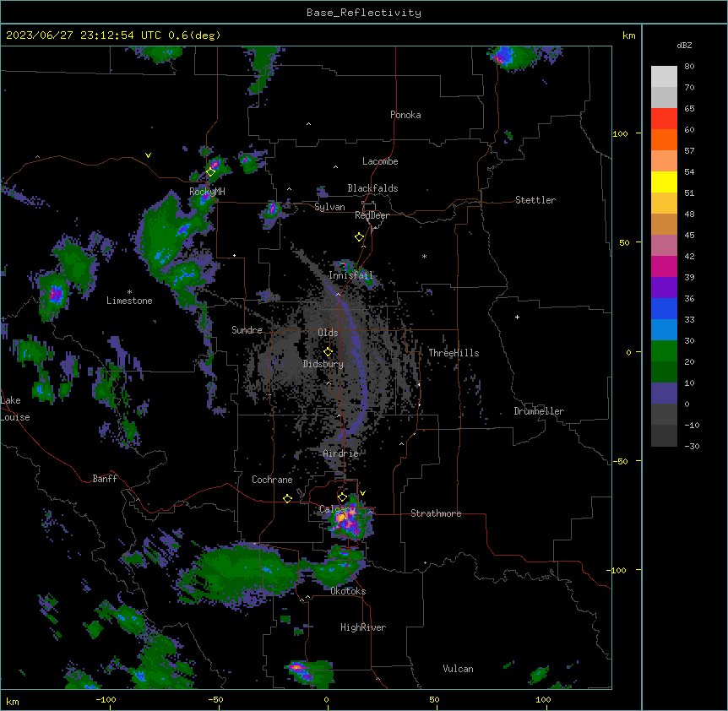728x711 pixels.
Task: Click the Vulcan label
Action: click(x=459, y=669)
